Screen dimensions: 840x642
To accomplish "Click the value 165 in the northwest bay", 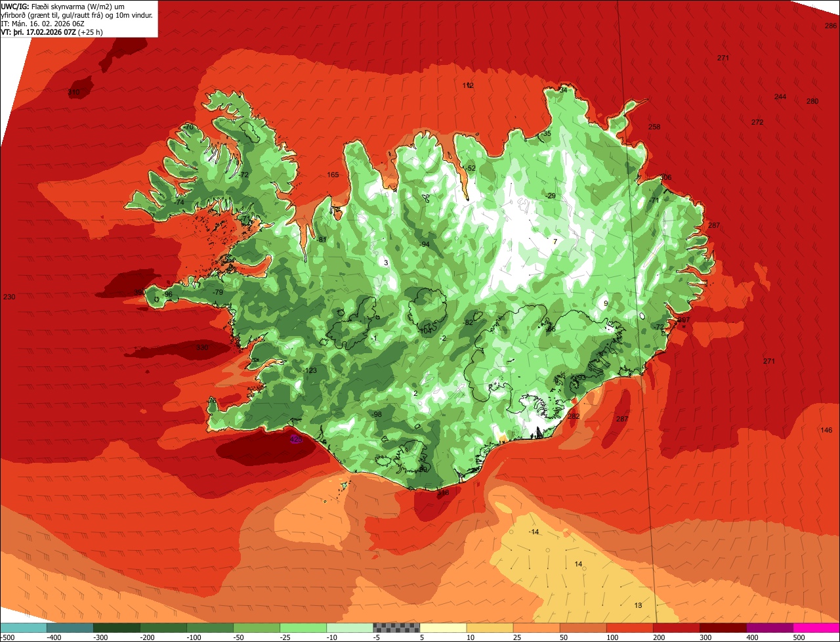I will 333,175.
